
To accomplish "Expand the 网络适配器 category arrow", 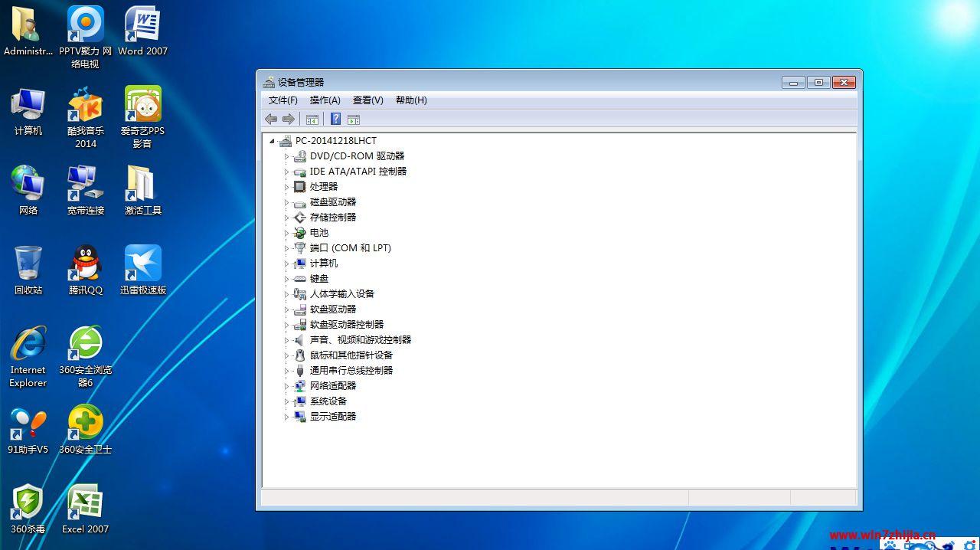I will [287, 386].
